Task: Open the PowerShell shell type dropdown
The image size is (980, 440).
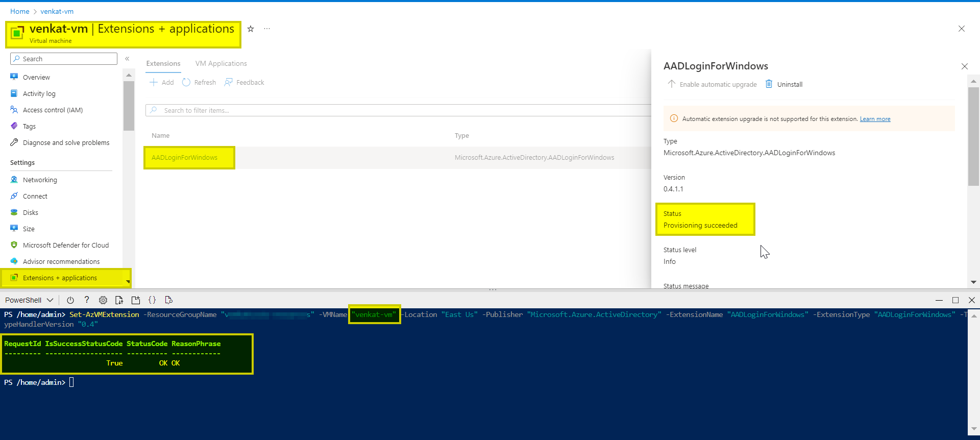Action: tap(29, 300)
